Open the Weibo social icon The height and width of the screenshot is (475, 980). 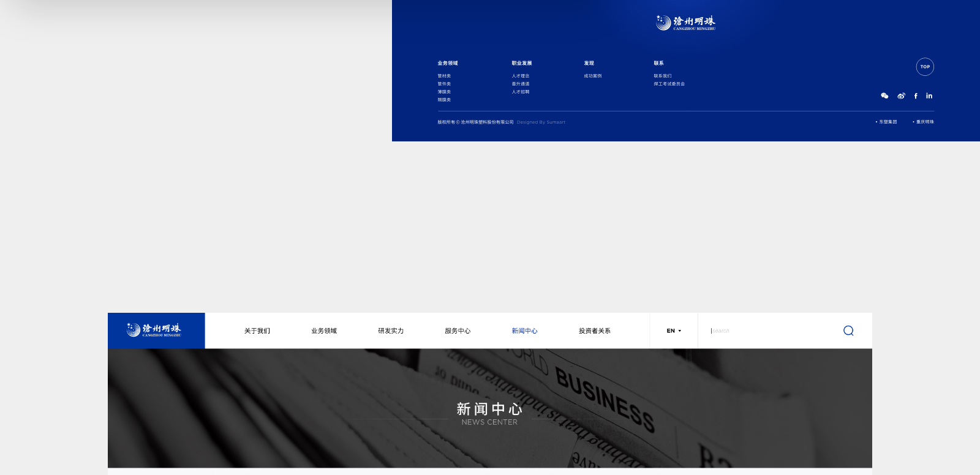pyautogui.click(x=901, y=96)
